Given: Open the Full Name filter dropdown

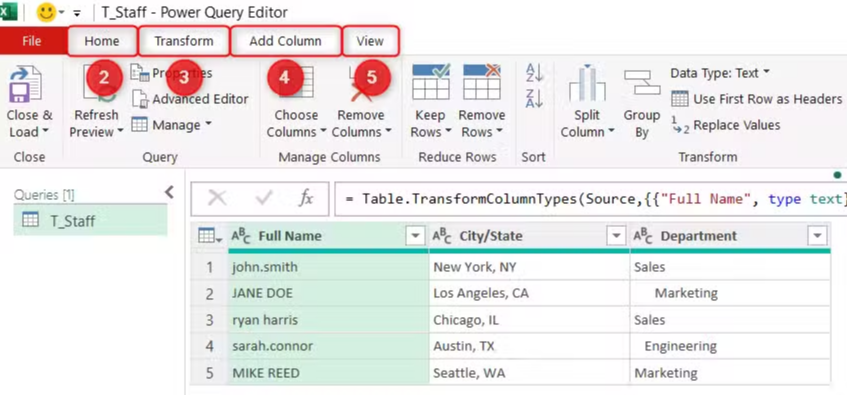Looking at the screenshot, I should click(x=415, y=236).
